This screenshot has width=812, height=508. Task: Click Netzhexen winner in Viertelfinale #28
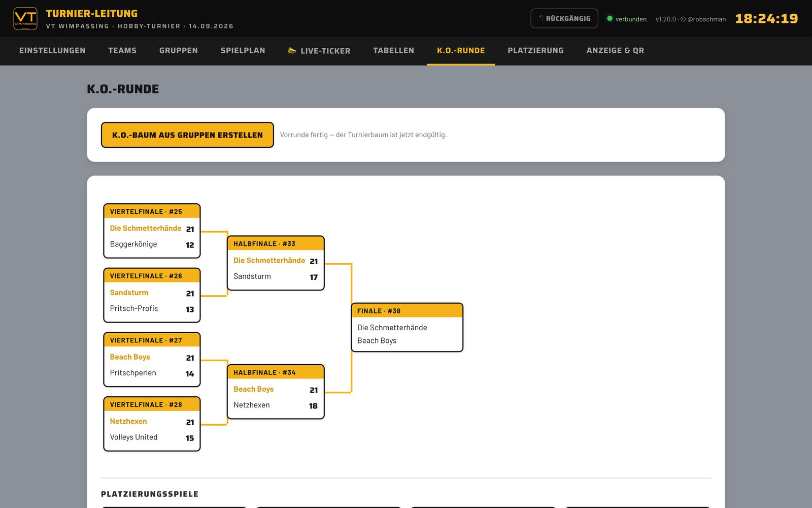click(x=128, y=421)
